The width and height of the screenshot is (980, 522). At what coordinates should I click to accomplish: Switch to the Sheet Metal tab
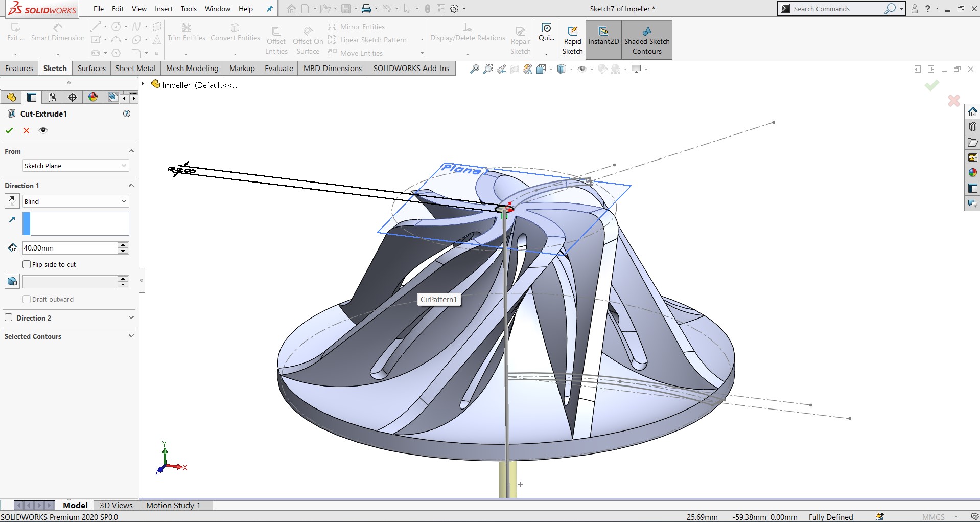[135, 68]
